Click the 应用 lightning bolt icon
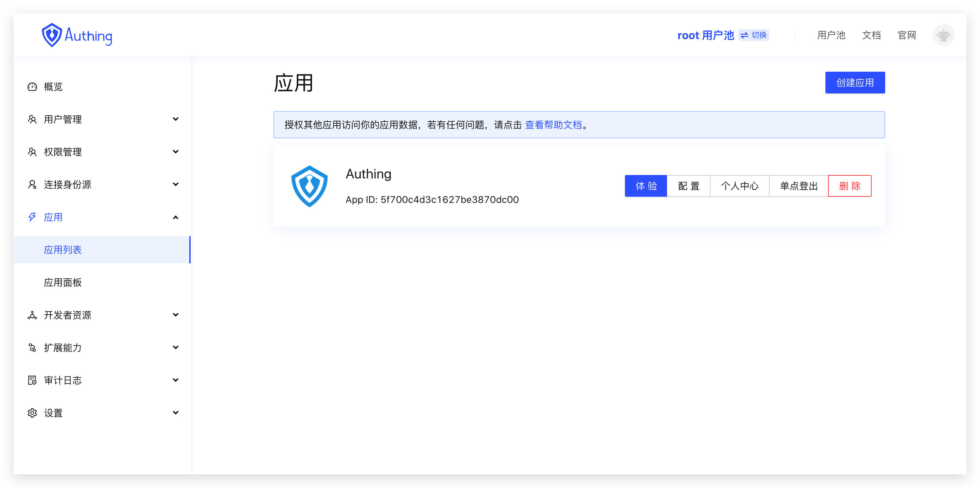The width and height of the screenshot is (980, 488). pyautogui.click(x=32, y=217)
